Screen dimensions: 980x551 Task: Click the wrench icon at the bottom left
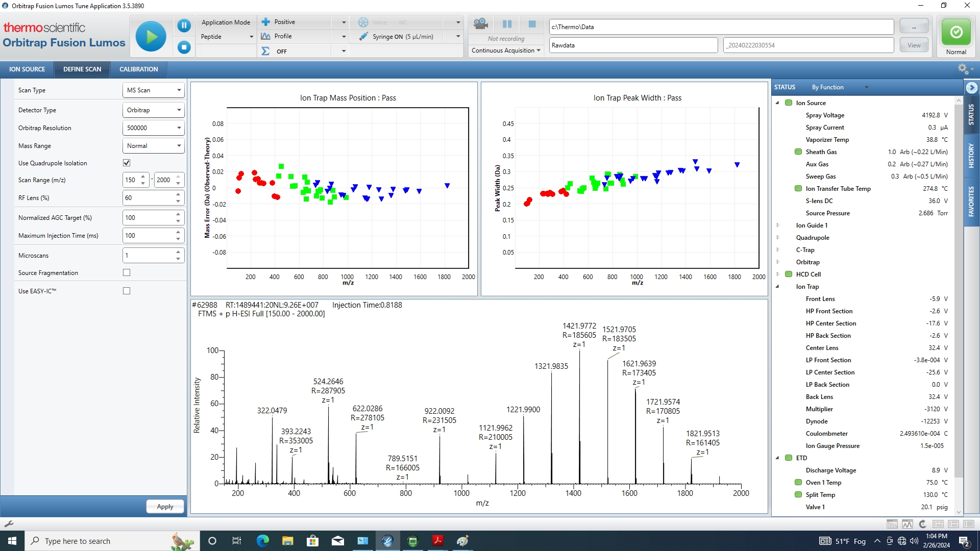click(9, 524)
